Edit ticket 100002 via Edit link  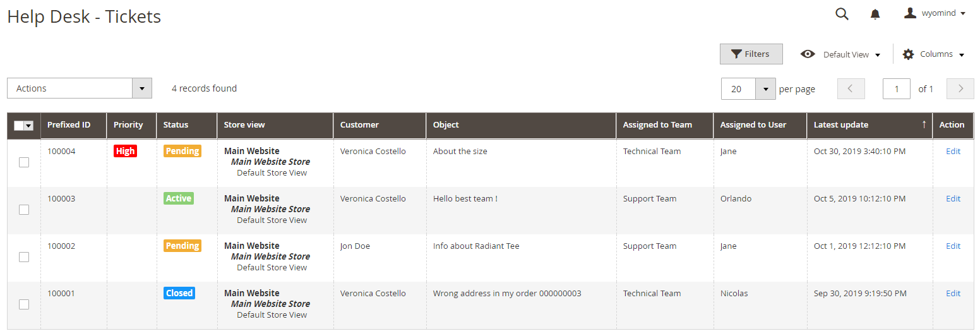point(953,246)
